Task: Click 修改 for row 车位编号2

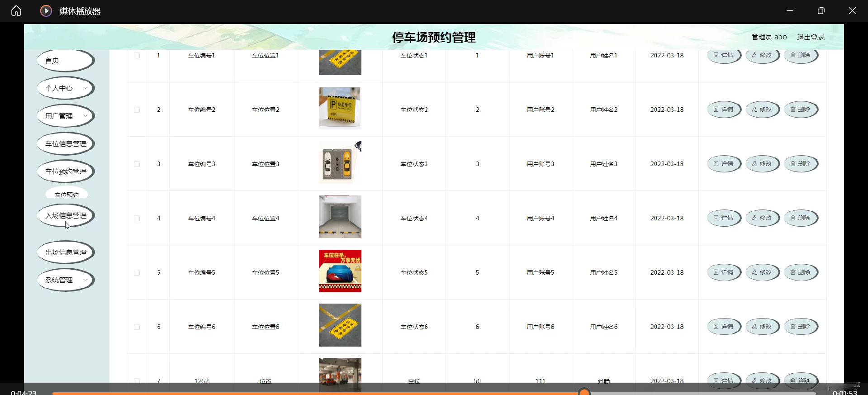Action: coord(762,109)
